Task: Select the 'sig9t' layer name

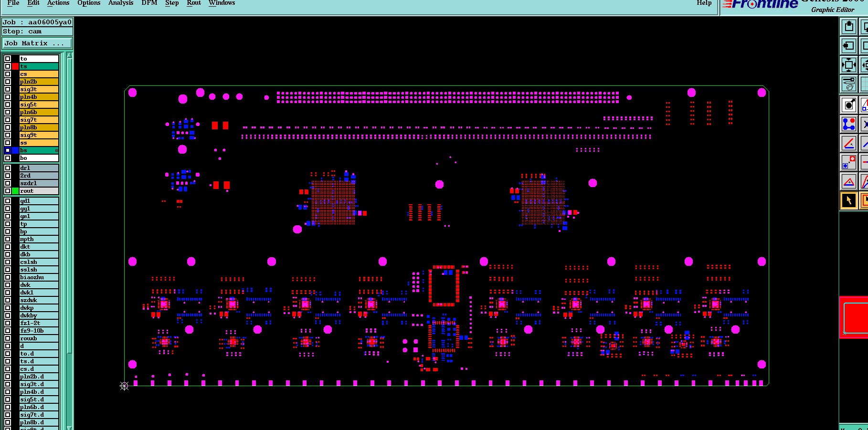Action: point(39,135)
